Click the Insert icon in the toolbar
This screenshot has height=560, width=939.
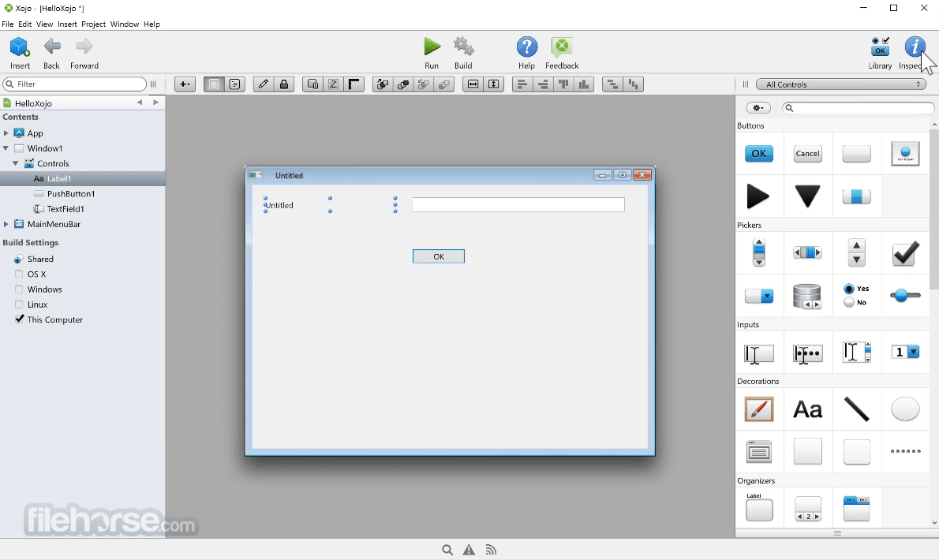coord(19,47)
